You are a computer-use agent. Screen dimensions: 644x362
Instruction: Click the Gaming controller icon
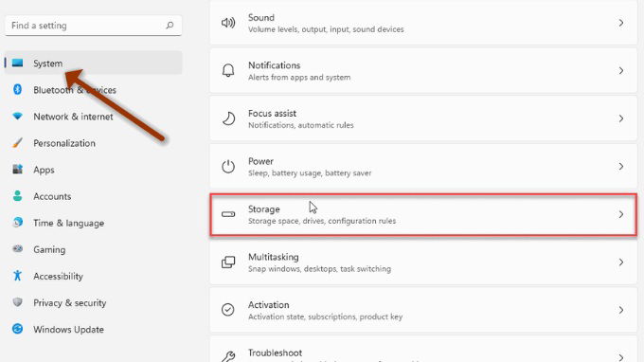point(17,248)
